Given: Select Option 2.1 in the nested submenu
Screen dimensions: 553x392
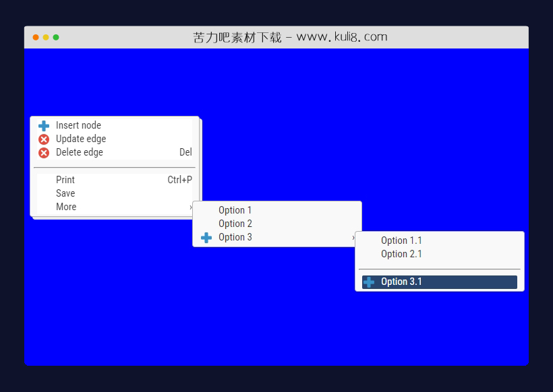Looking at the screenshot, I should tap(401, 254).
